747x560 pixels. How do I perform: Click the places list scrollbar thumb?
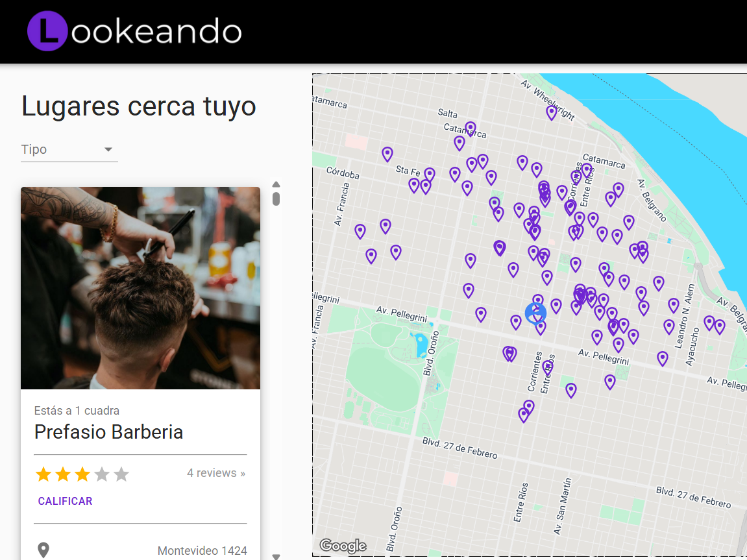point(276,198)
